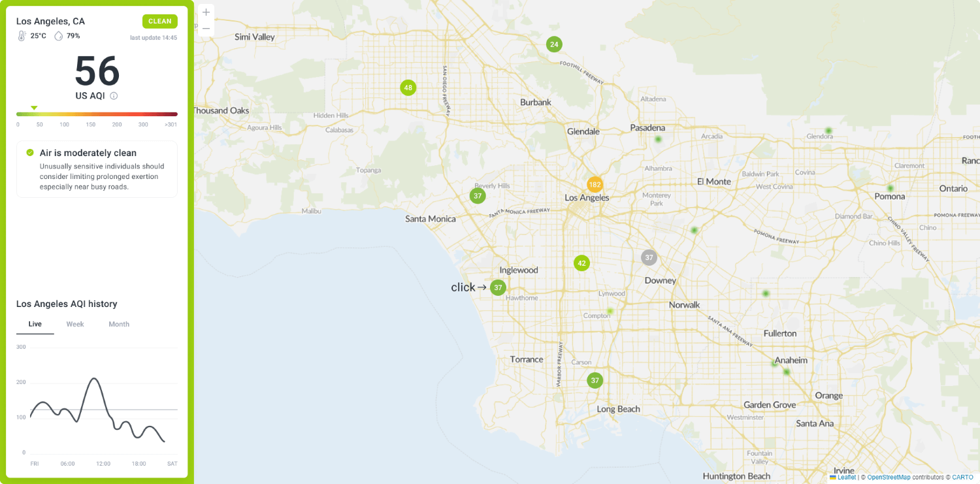Switch to the Month history tab
The image size is (980, 484).
click(x=119, y=324)
